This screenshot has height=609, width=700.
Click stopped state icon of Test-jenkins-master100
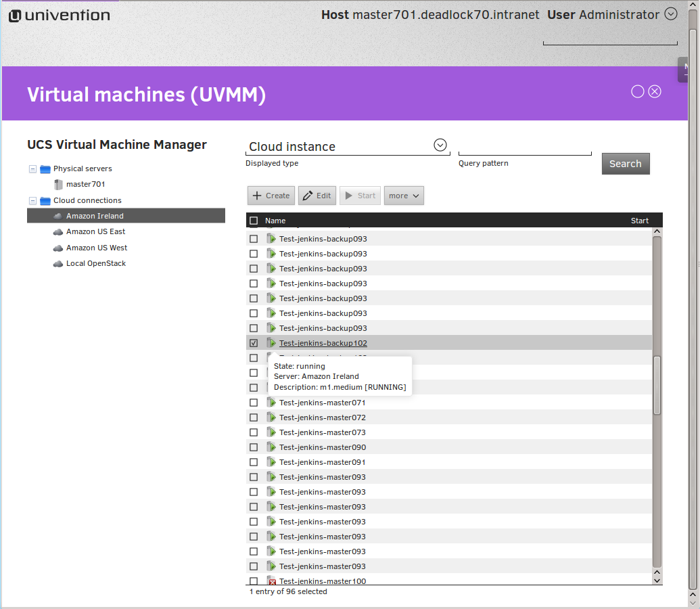[271, 581]
